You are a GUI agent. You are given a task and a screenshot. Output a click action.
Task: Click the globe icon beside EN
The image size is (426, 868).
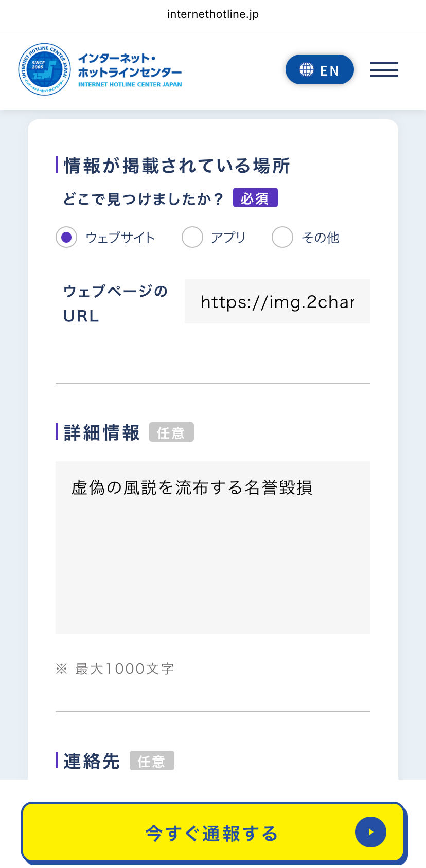pyautogui.click(x=307, y=69)
